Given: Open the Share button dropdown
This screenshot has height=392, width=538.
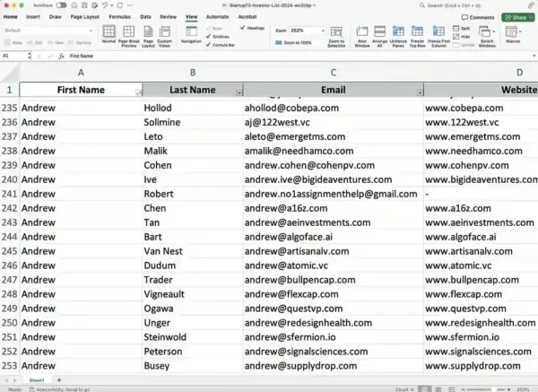Looking at the screenshot, I should 531,17.
